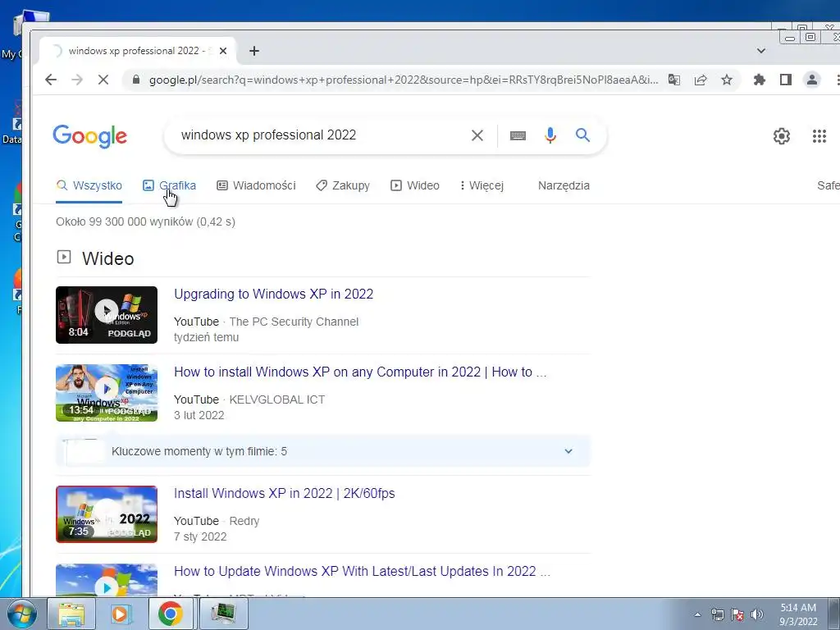Play the 13:54 KELVGLOBAL video thumbnail
The width and height of the screenshot is (840, 630).
[107, 393]
